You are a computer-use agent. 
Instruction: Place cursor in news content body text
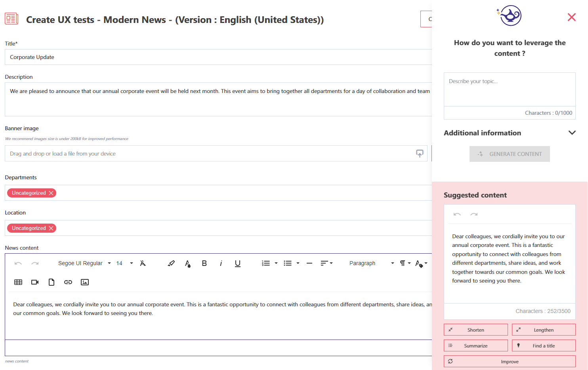pos(218,316)
